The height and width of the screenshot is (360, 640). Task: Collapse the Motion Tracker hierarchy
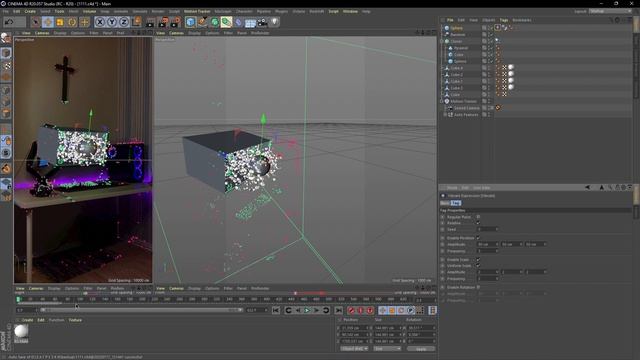pos(442,101)
